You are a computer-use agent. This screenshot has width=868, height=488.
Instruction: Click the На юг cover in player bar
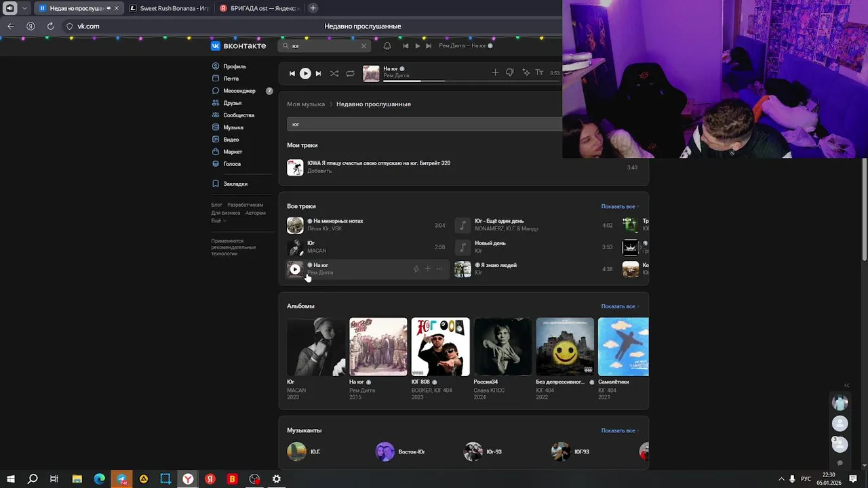point(371,73)
